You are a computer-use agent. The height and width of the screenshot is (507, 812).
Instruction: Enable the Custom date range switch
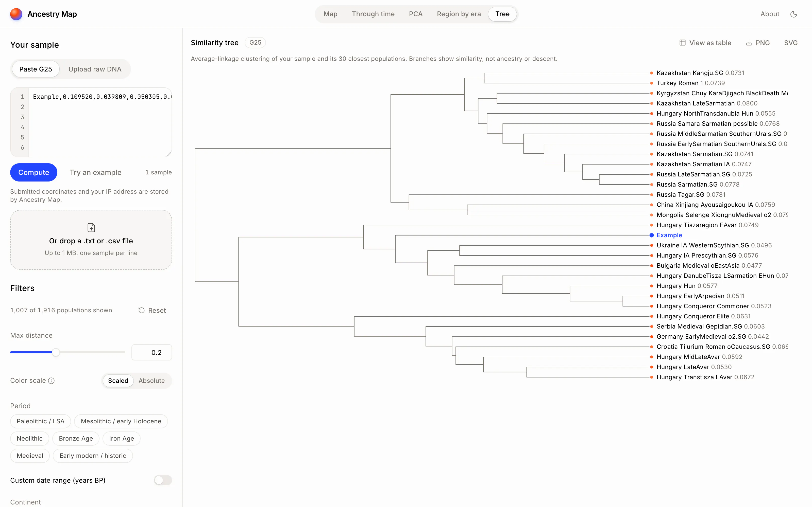click(163, 480)
